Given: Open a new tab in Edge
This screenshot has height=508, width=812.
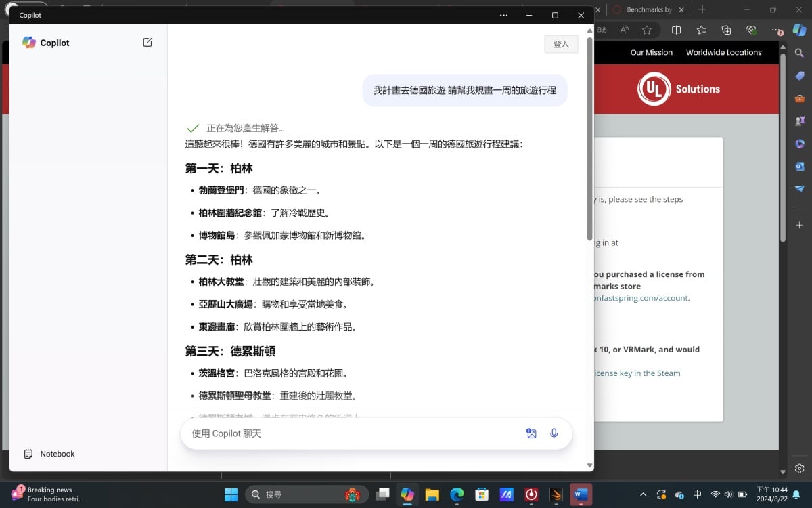Looking at the screenshot, I should 702,9.
